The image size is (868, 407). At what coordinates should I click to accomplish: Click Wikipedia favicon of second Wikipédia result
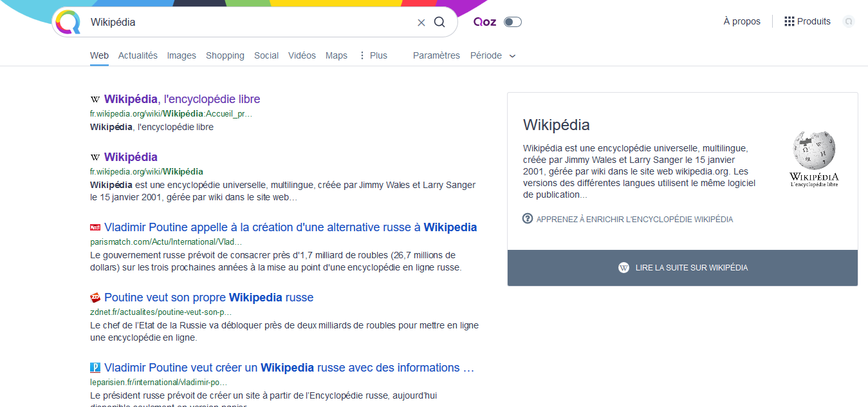pyautogui.click(x=95, y=157)
